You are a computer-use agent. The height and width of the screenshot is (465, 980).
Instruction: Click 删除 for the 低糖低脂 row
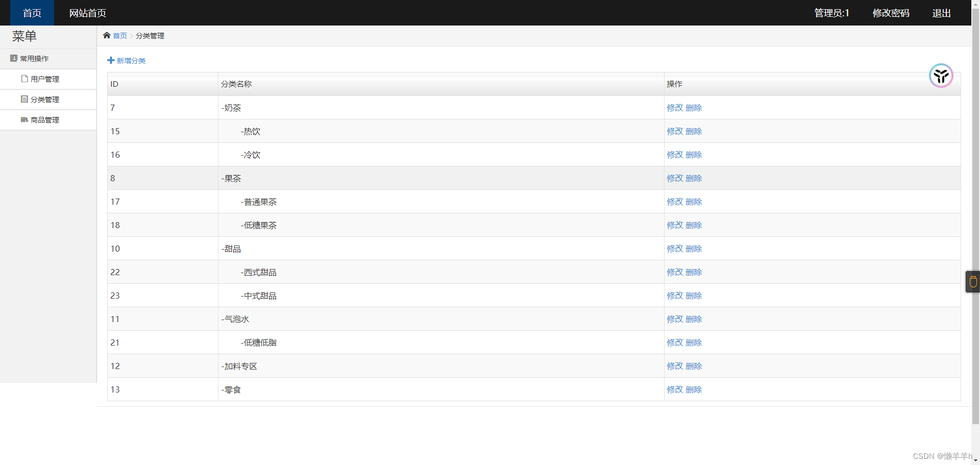click(694, 342)
